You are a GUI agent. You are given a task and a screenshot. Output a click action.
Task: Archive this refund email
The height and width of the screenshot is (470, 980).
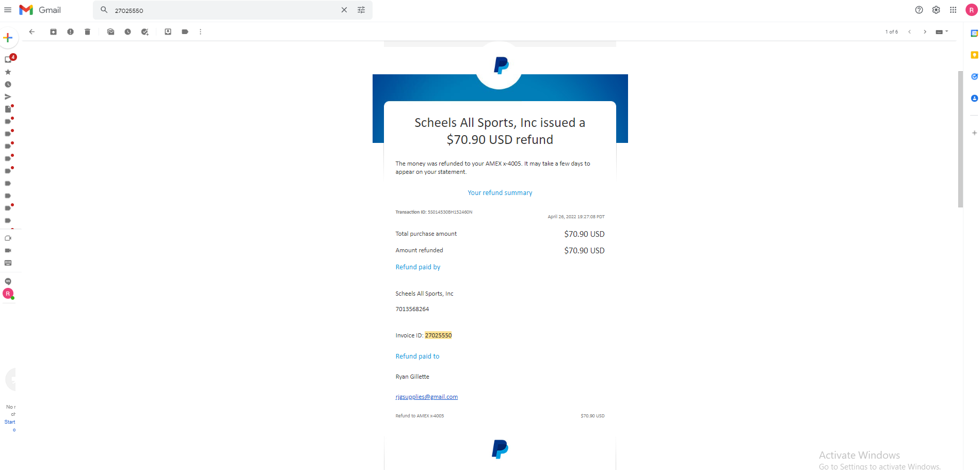(53, 32)
